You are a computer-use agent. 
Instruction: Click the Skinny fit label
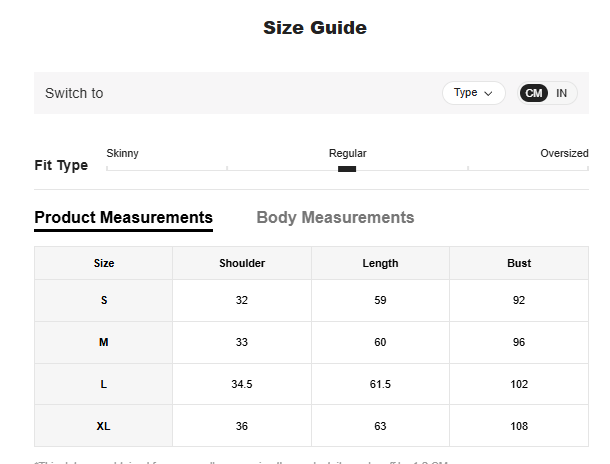click(122, 153)
